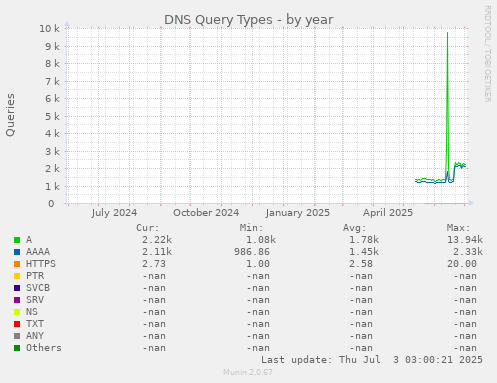
Task: Click the '10 k' y-axis tick label
Action: [50, 29]
